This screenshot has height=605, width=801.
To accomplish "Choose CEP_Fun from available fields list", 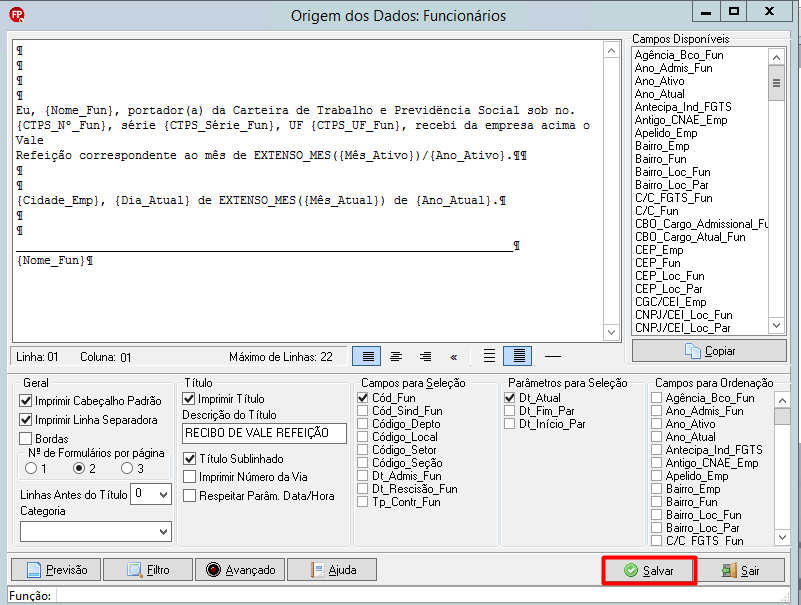I will point(657,263).
